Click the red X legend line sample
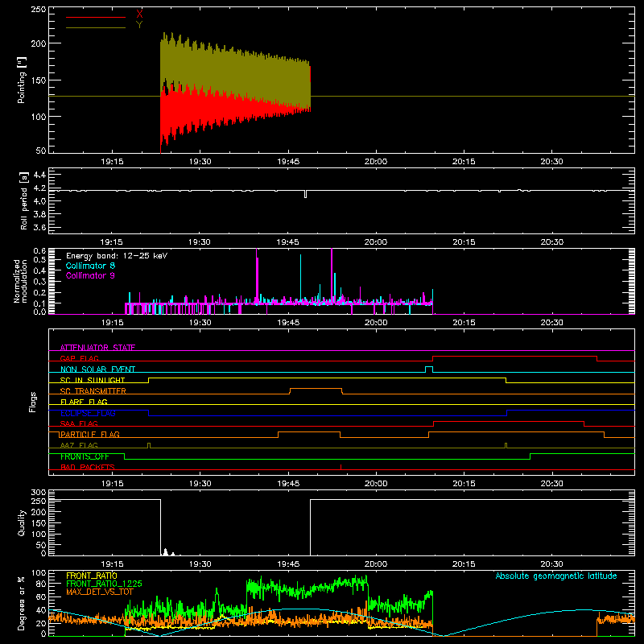 96,17
